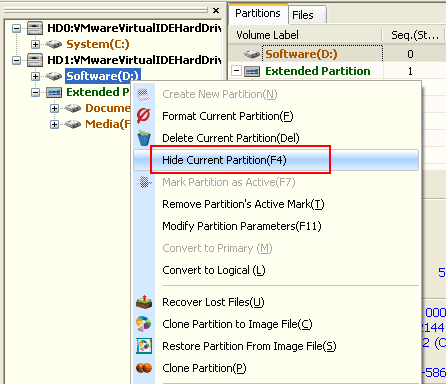
Task: Expand the Software(D:) tree node
Action: [35, 76]
